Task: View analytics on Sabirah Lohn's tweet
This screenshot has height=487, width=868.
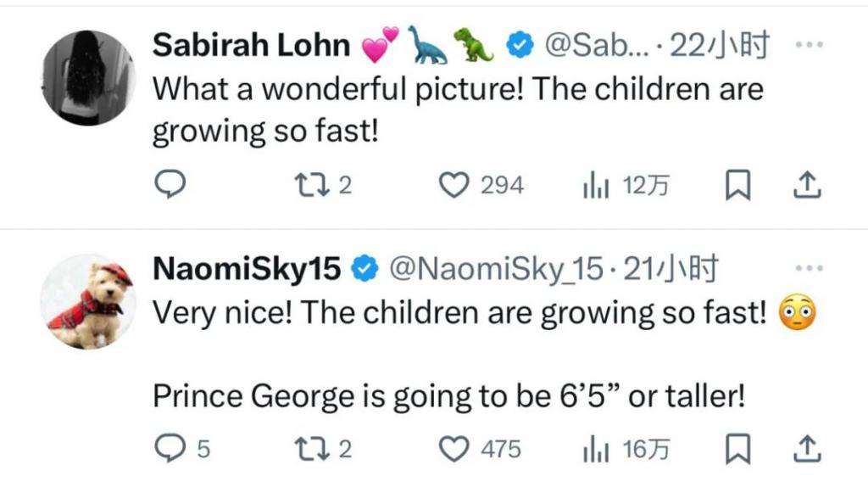Action: tap(597, 185)
